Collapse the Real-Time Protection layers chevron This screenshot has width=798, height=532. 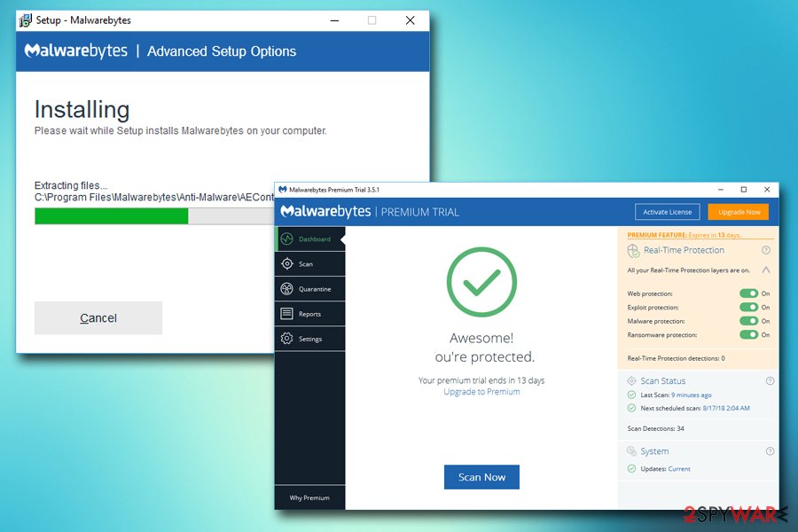[x=766, y=270]
